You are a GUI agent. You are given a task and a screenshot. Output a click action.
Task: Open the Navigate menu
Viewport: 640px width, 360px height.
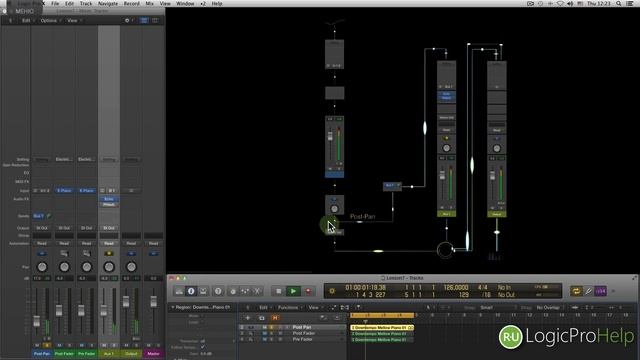click(108, 3)
